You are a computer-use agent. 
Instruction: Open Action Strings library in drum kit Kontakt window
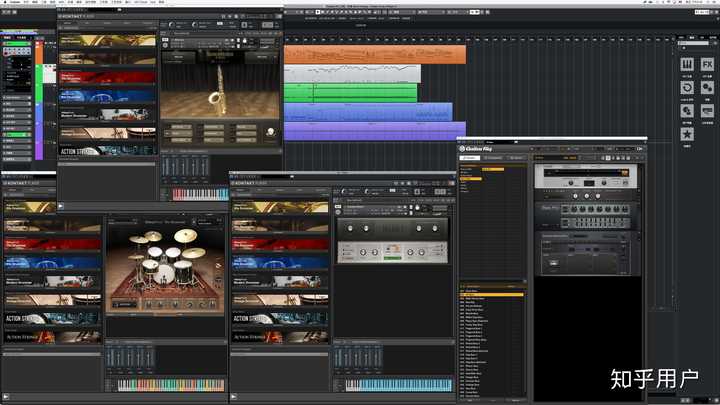point(52,337)
